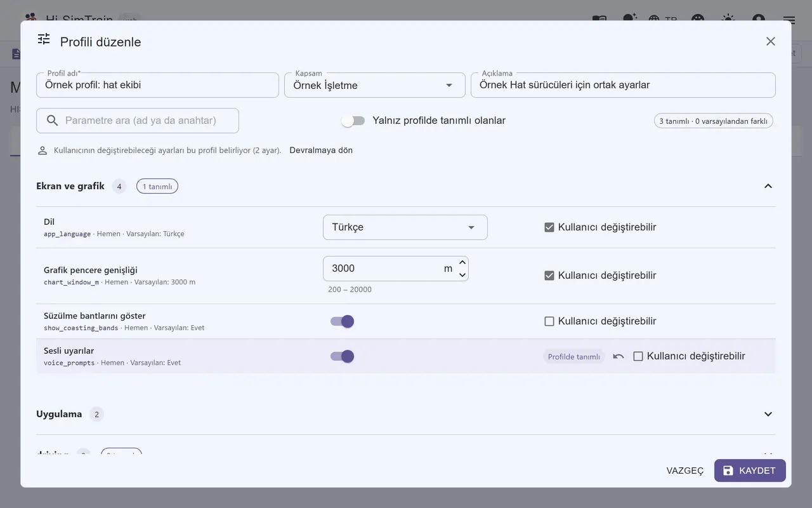The height and width of the screenshot is (508, 812).
Task: Toggle Yalnız profilde tanımlı olanlar switch
Action: pos(353,121)
